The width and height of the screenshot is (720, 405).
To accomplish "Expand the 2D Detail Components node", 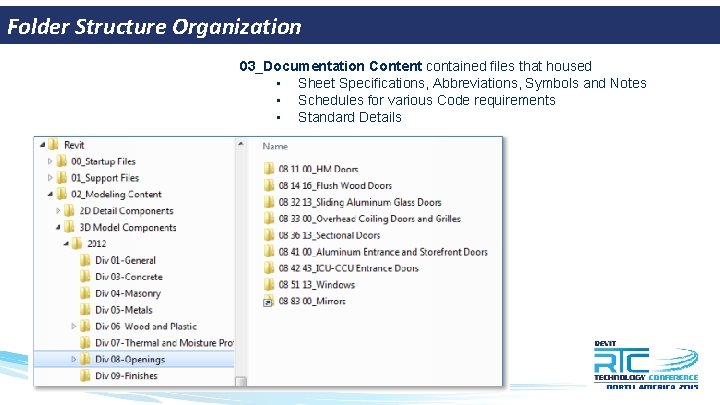I will [x=58, y=211].
